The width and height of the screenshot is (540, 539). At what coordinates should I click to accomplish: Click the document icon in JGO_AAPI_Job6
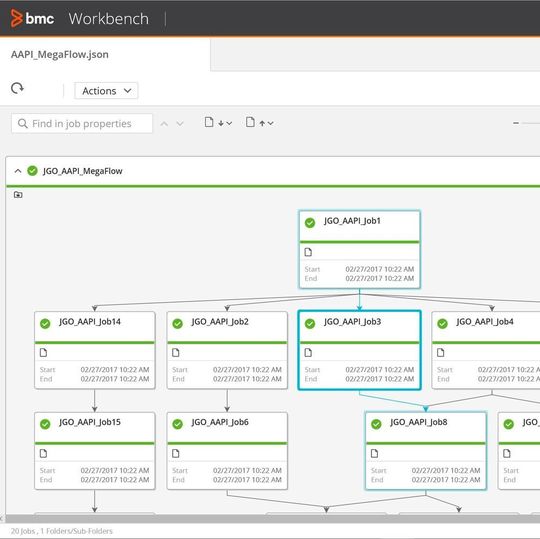coord(176,454)
